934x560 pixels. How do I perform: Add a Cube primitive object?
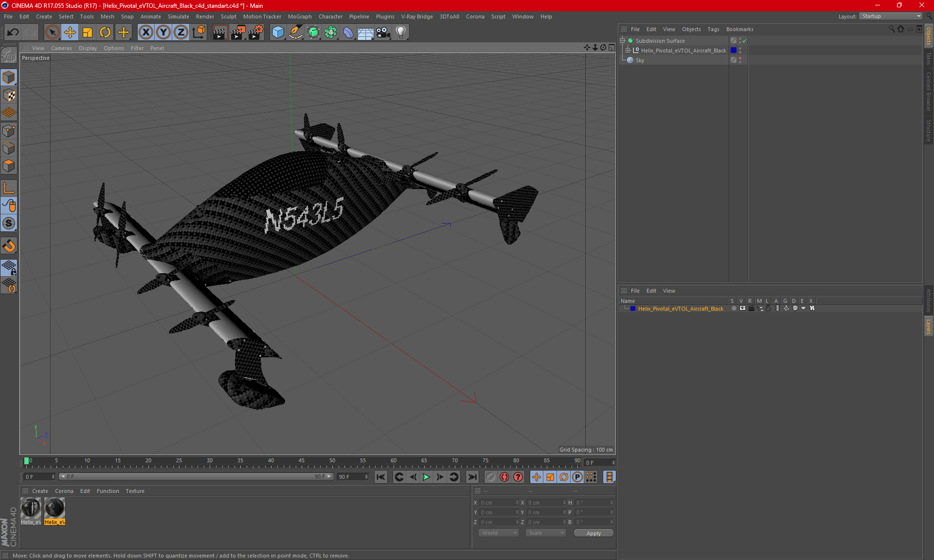(x=278, y=33)
